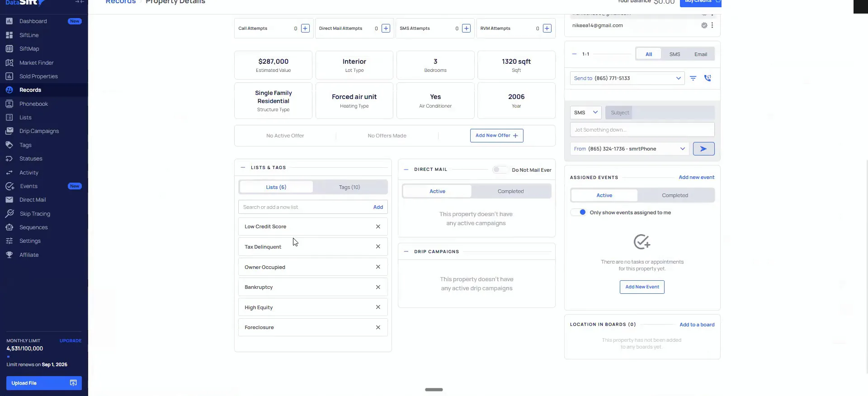Viewport: 868px width, 396px height.
Task: Click Add next to list search
Action: coord(378,207)
